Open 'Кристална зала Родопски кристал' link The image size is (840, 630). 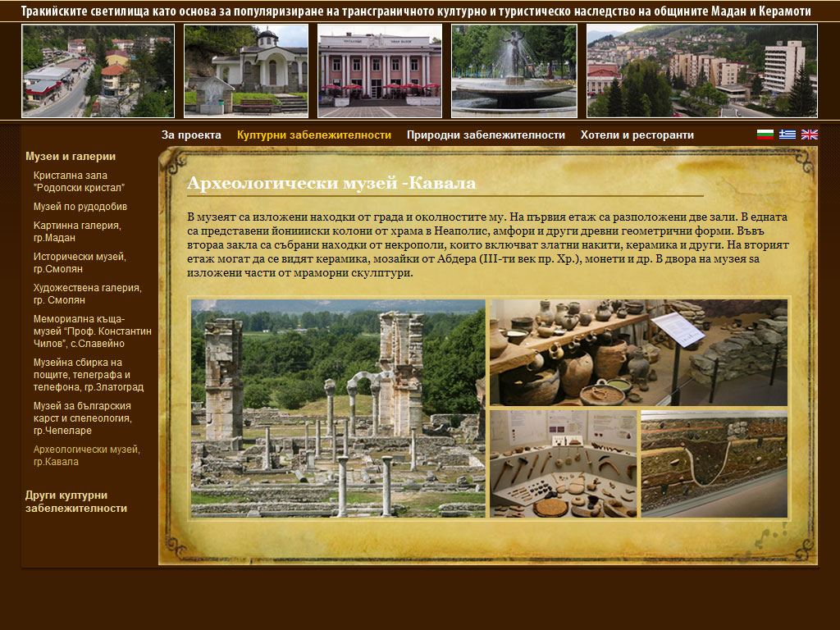(79, 181)
